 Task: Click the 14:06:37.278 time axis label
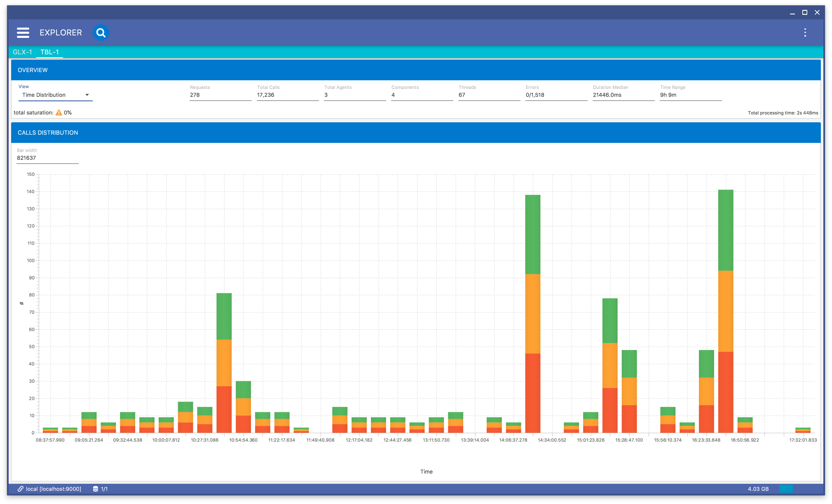(513, 440)
